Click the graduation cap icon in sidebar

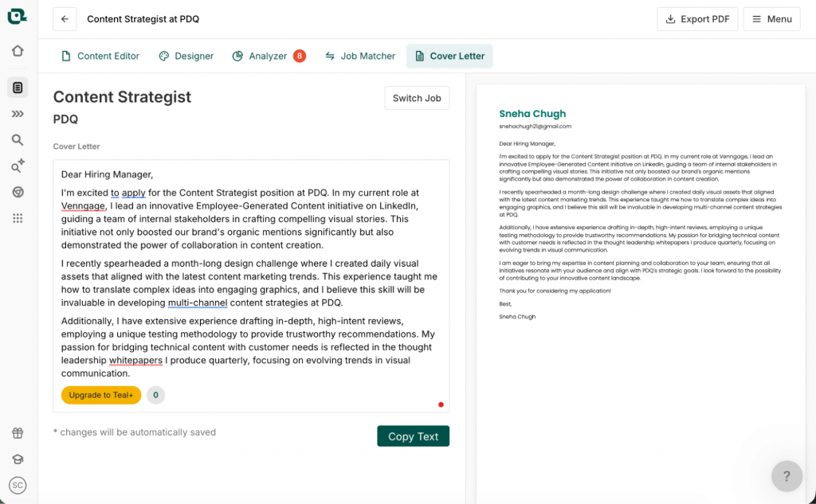click(18, 459)
